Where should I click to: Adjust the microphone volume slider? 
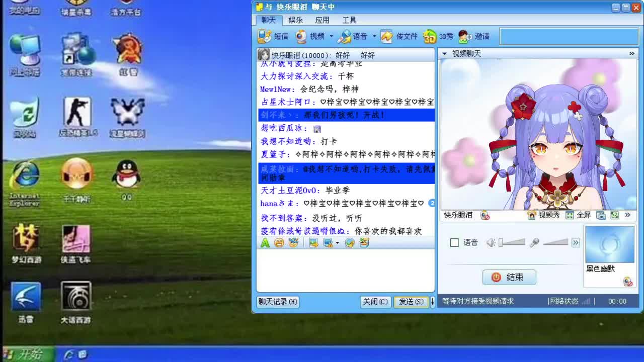click(x=555, y=243)
